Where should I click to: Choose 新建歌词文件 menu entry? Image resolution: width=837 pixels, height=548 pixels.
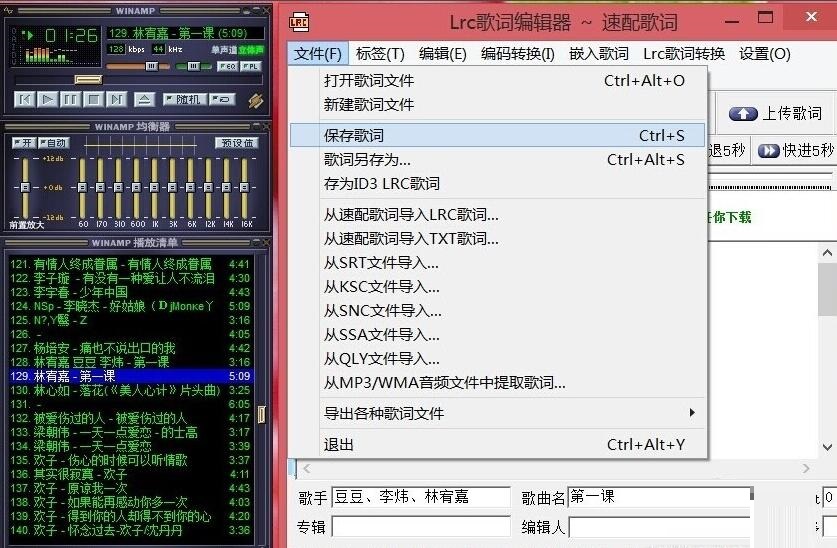[x=498, y=105]
